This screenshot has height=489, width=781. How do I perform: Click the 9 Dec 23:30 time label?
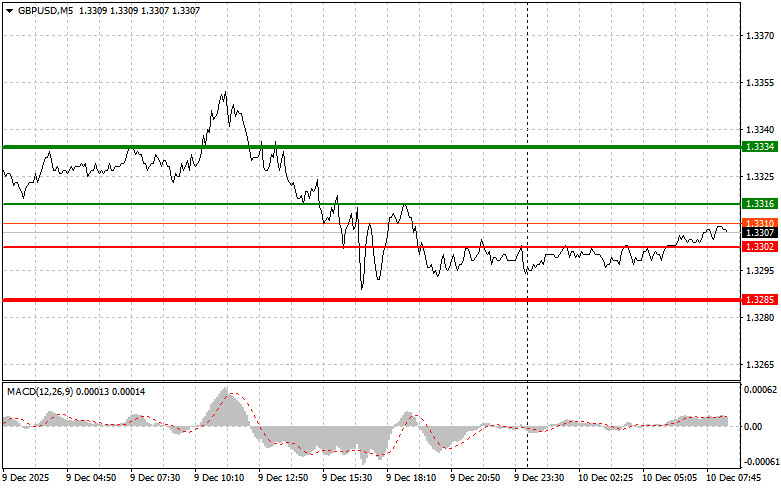pos(539,478)
